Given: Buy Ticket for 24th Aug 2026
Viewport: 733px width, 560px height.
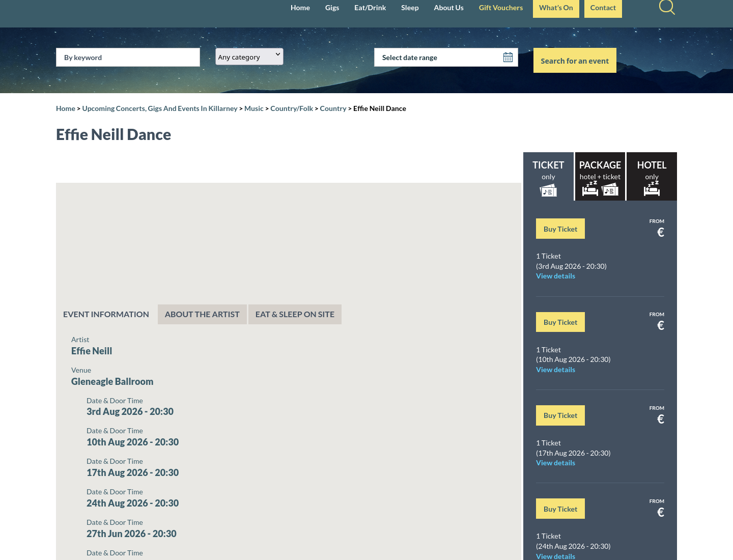Looking at the screenshot, I should [x=560, y=509].
